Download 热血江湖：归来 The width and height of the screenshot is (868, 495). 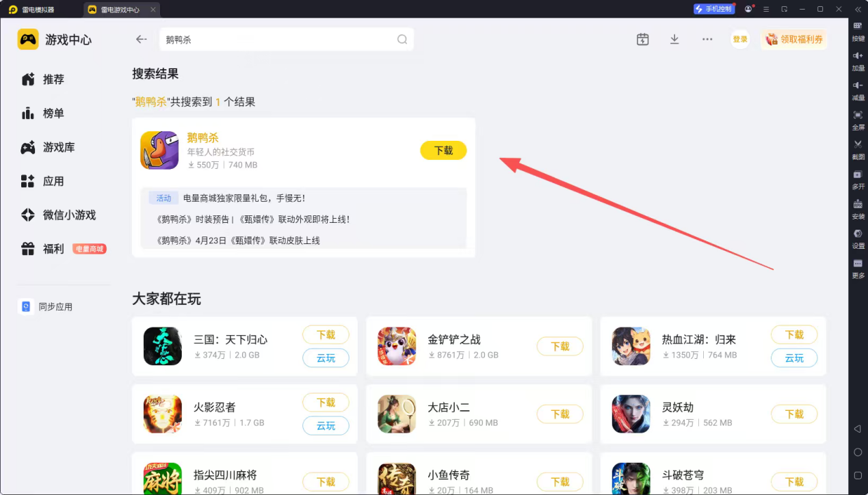pyautogui.click(x=794, y=335)
